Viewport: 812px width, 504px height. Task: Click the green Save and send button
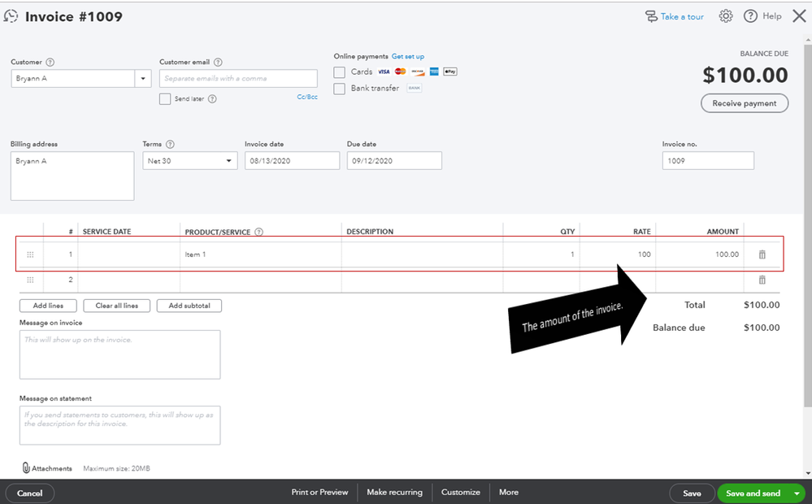tap(753, 493)
